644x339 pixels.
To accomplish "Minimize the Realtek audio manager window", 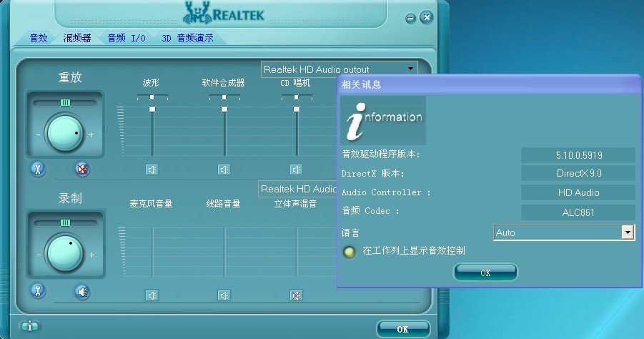I will (410, 18).
